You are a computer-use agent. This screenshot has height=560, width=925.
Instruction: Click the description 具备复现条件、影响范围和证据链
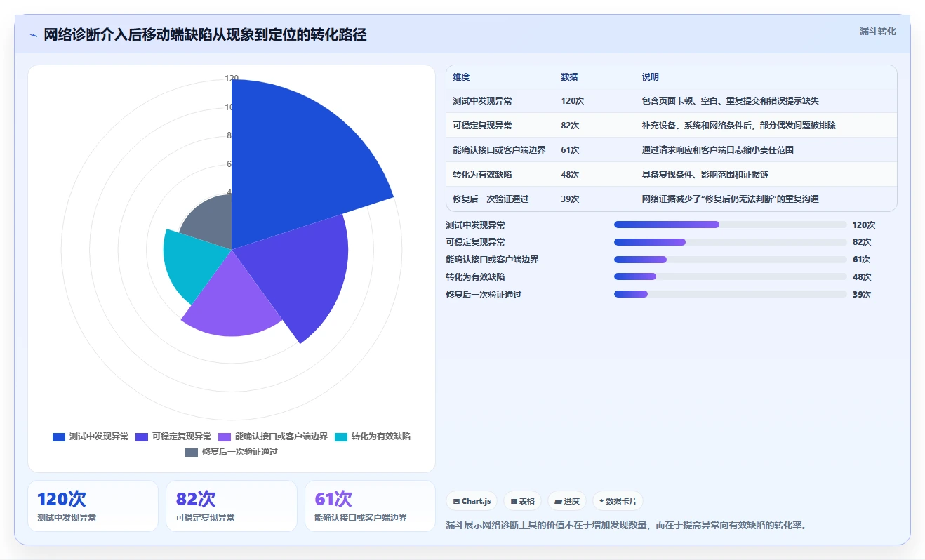click(705, 175)
